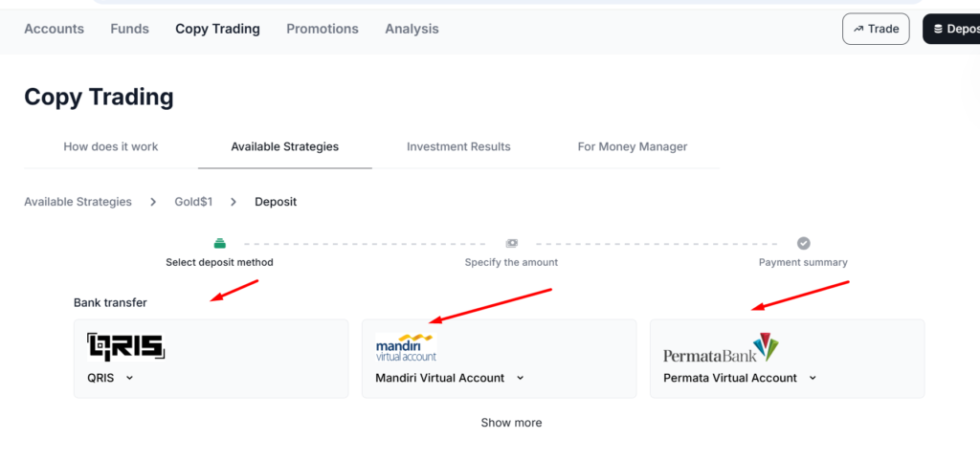Click the specify amount step icon
Screen dimensions: 980x461
click(x=512, y=243)
